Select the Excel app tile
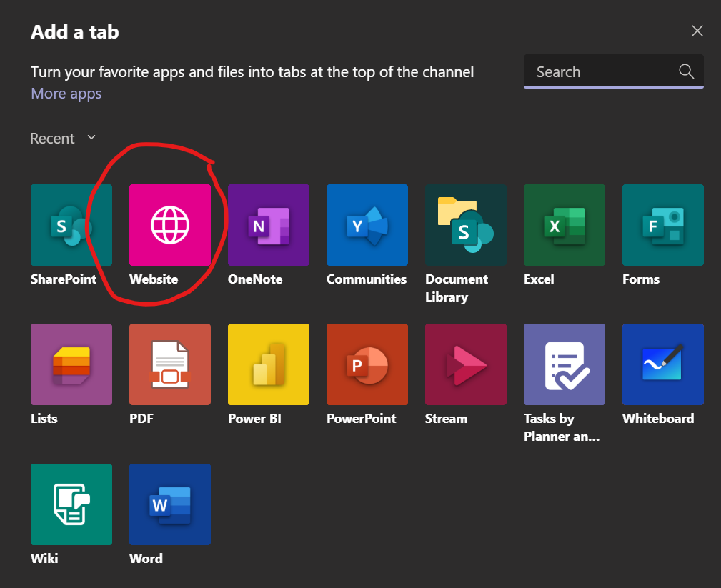 click(565, 225)
